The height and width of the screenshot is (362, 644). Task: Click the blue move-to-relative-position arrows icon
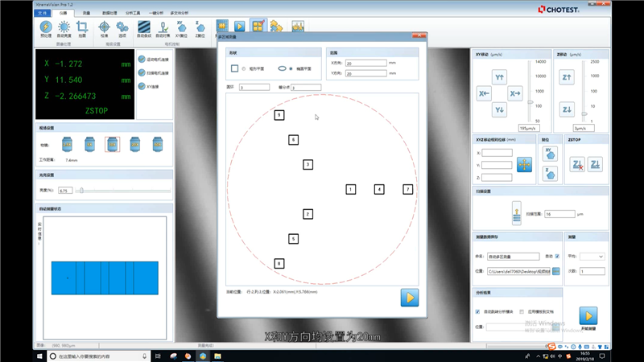(524, 164)
